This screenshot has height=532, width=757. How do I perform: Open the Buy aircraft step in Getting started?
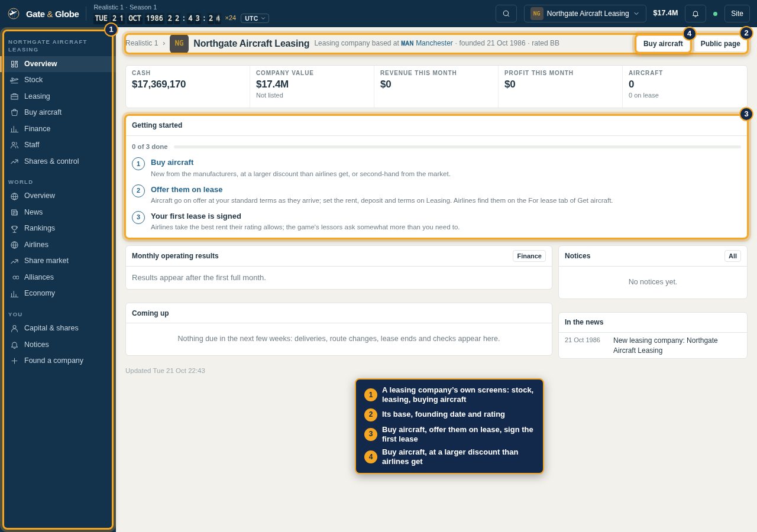pos(172,163)
